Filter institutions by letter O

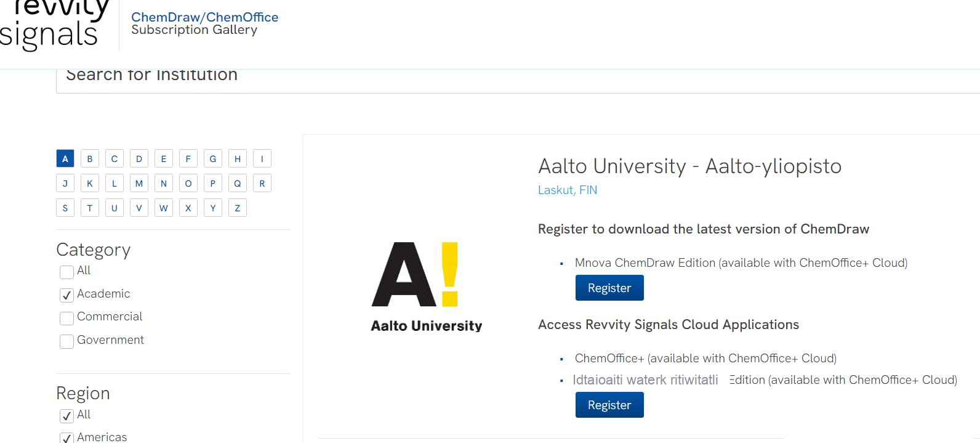click(x=188, y=184)
